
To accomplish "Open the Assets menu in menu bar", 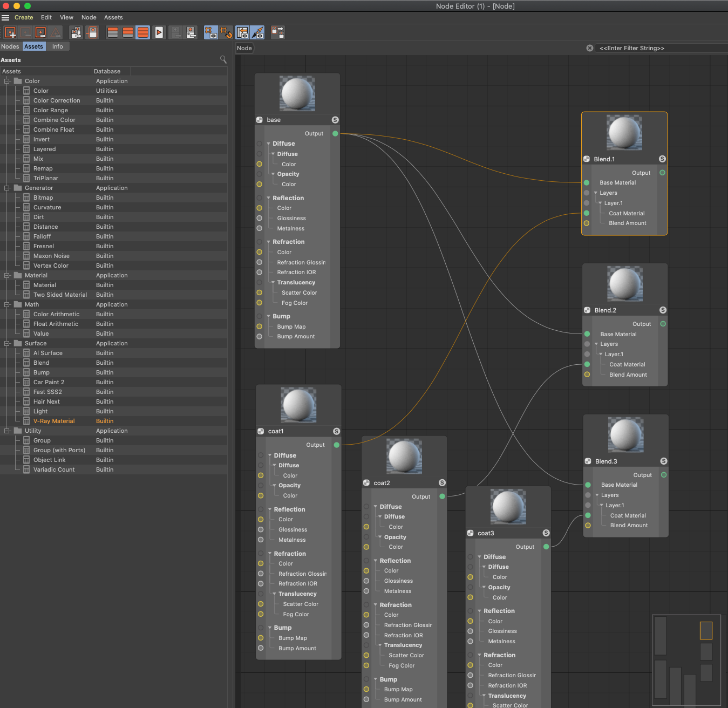I will tap(113, 17).
